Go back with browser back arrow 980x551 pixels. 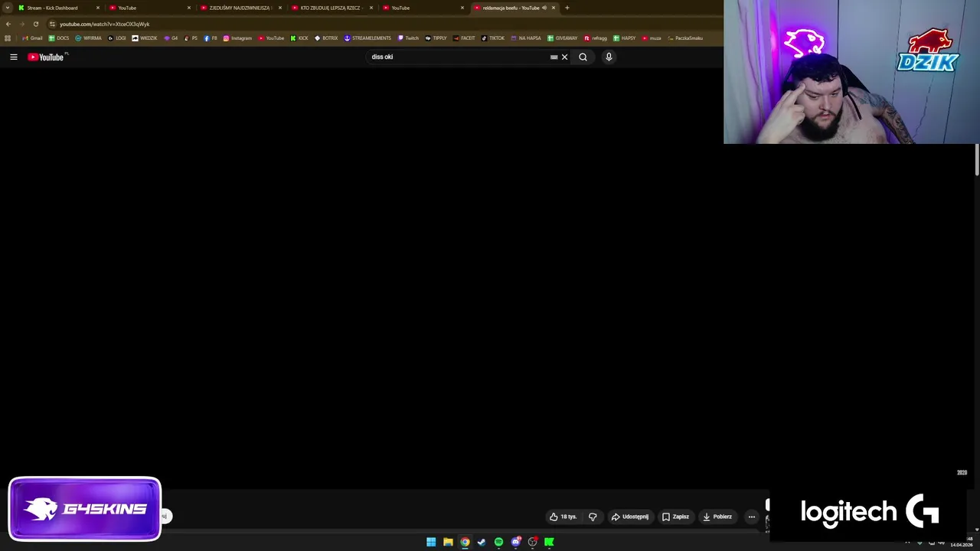(8, 24)
